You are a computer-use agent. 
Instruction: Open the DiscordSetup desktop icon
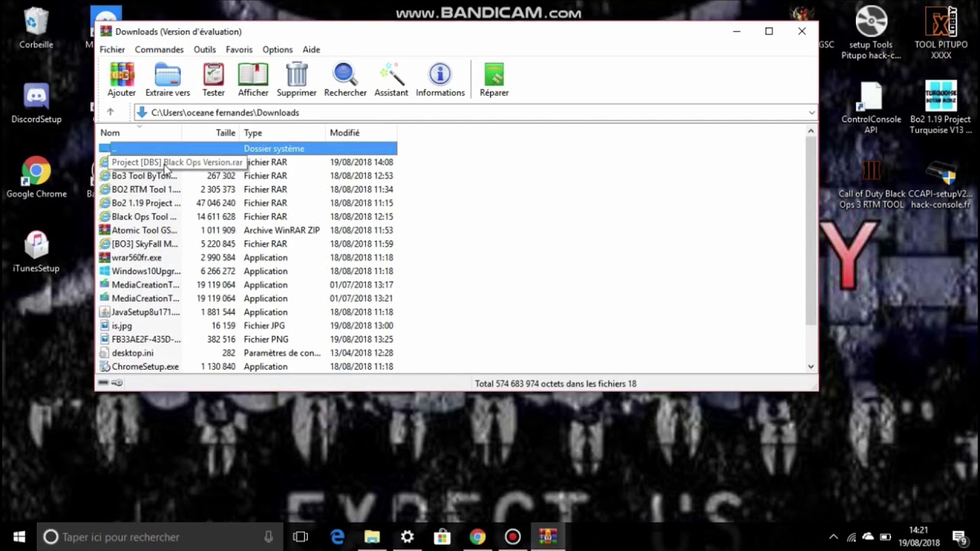coord(36,103)
